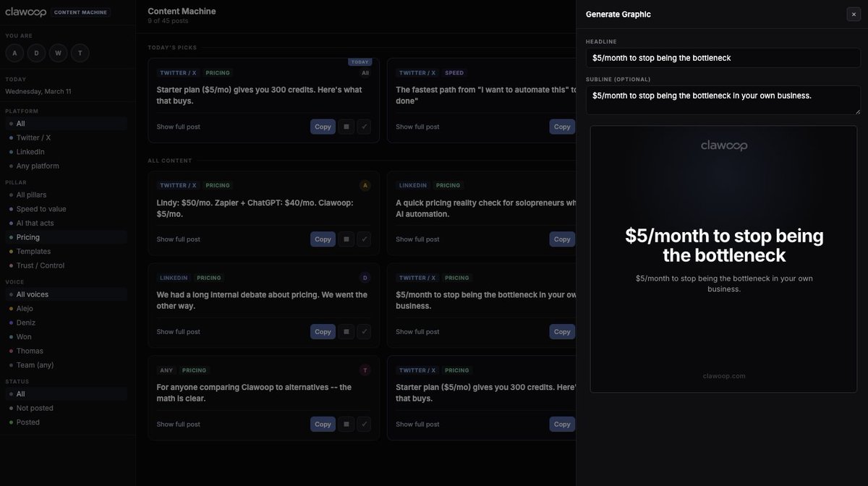
Task: Click the ANY tag on comparing alternatives card
Action: 166,370
